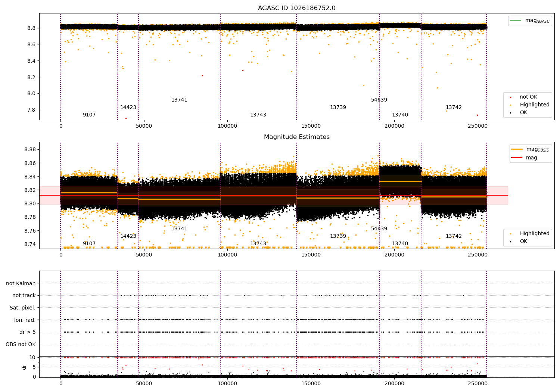Click the 8.4 y-axis tick label
Image resolution: width=560 pixels, height=392 pixels.
tap(31, 61)
